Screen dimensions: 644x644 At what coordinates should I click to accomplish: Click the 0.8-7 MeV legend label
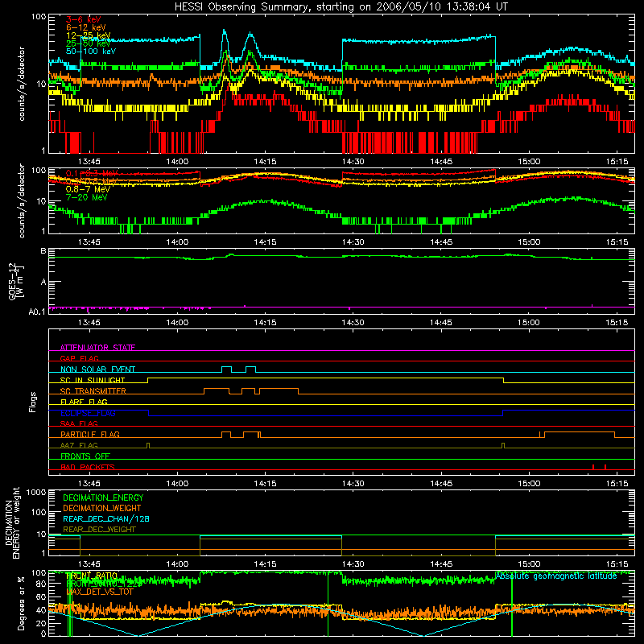pyautogui.click(x=88, y=189)
